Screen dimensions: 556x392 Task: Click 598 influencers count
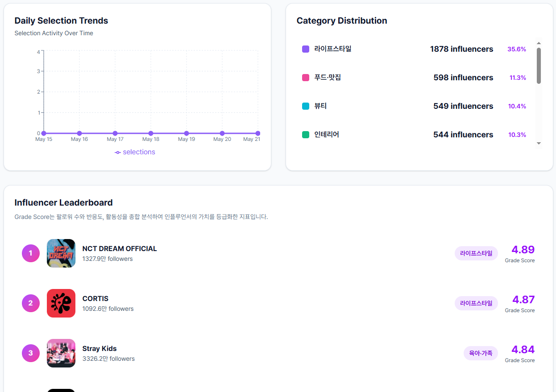click(x=463, y=78)
